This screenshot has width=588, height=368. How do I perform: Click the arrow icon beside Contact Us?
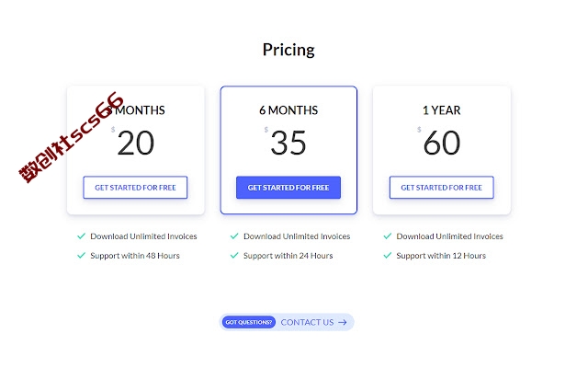pyautogui.click(x=343, y=322)
